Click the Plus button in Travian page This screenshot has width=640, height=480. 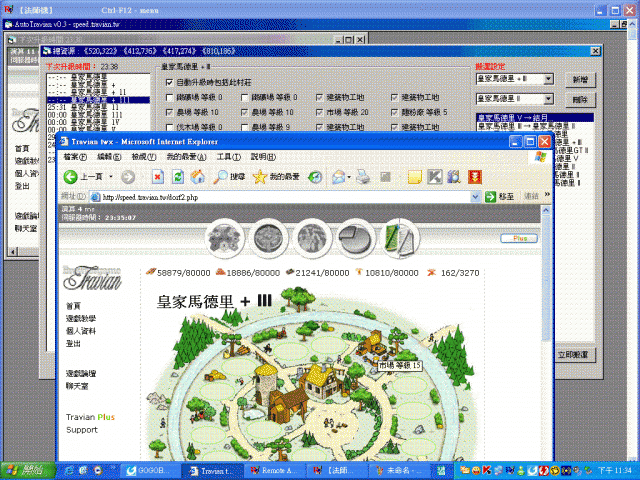[519, 238]
